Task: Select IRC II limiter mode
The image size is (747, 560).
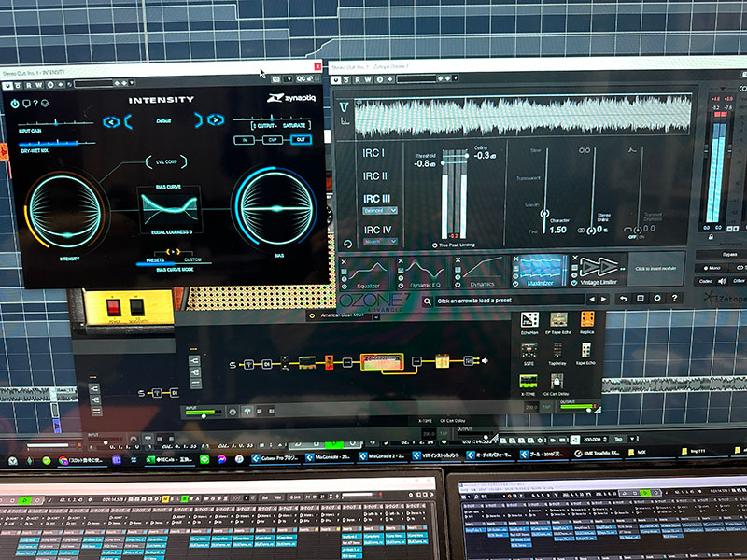Action: 375,176
